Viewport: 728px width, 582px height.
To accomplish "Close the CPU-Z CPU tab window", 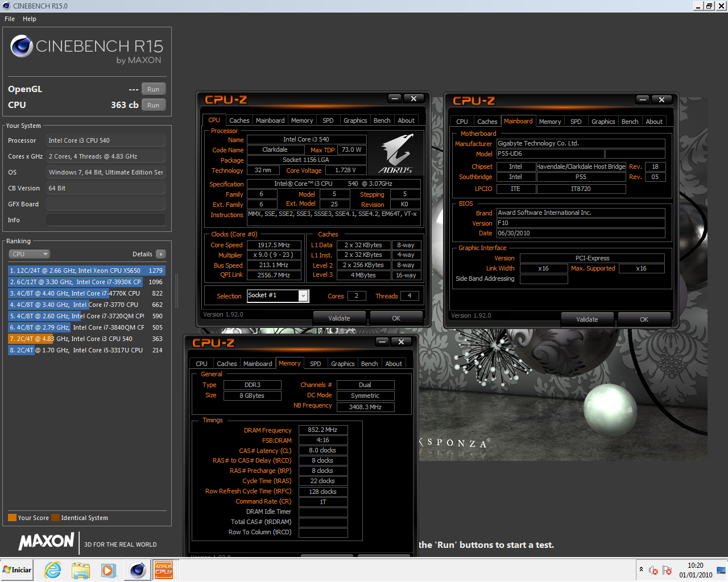I will coord(414,98).
